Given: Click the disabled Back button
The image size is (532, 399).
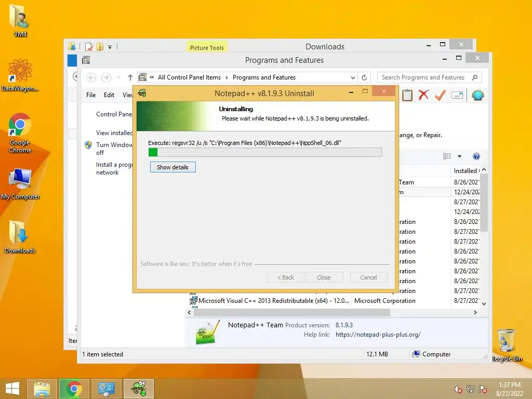Looking at the screenshot, I should (285, 277).
